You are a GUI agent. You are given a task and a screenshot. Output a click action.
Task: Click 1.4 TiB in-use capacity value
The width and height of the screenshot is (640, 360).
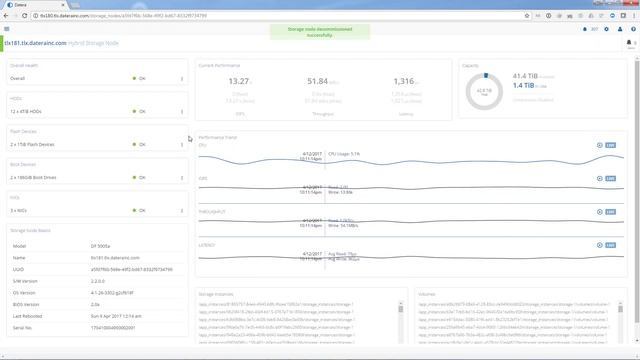(x=523, y=85)
